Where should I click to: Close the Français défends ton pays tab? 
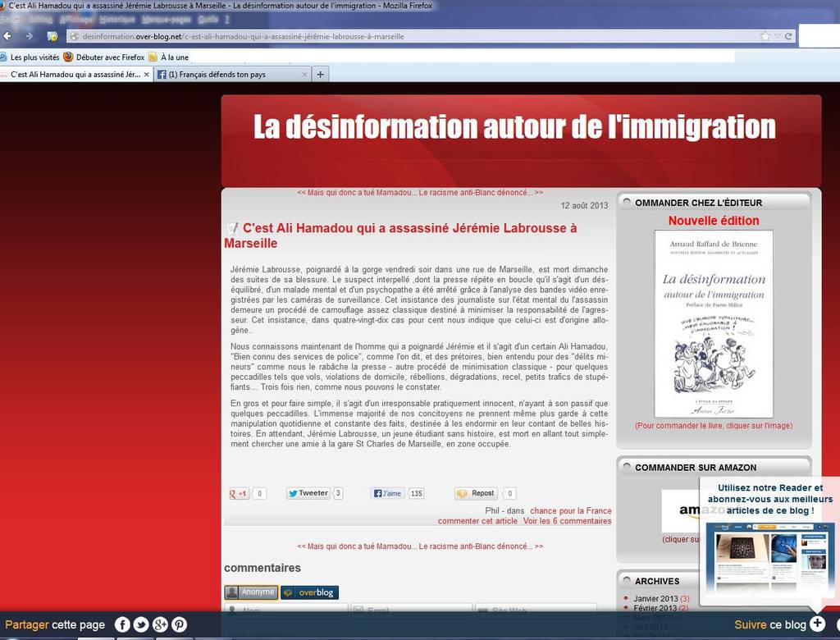(x=304, y=75)
